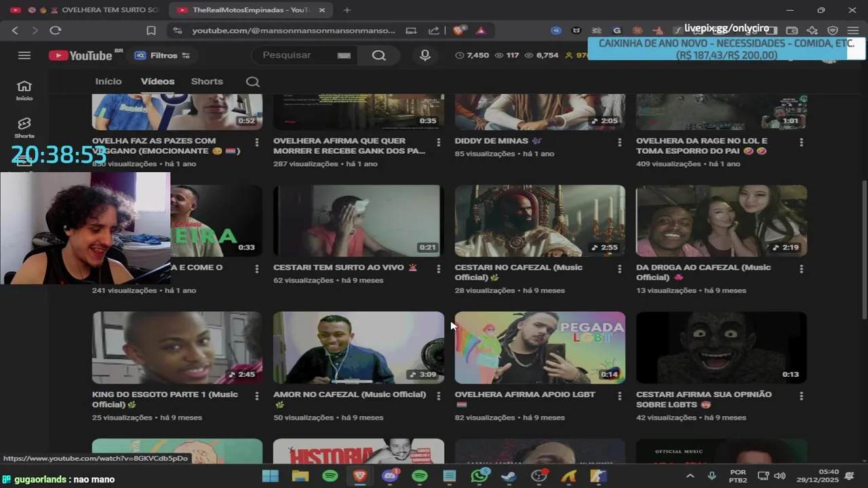
Task: Open options for CESTARI TEM SURTO AO VIVO
Action: click(x=439, y=269)
